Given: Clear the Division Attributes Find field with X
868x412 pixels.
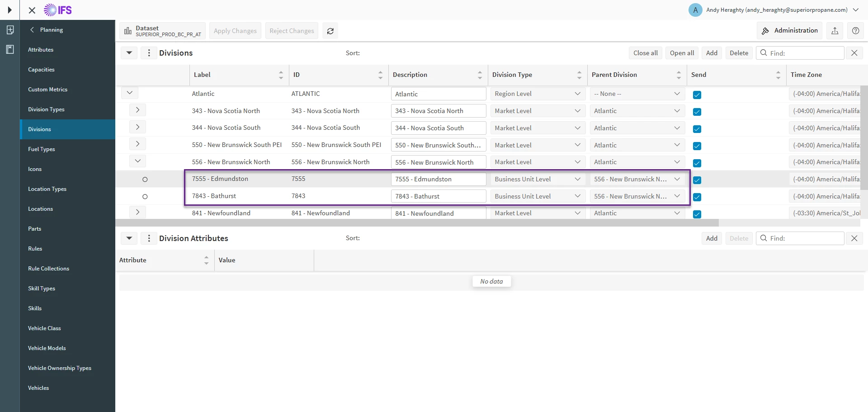Looking at the screenshot, I should [x=854, y=238].
